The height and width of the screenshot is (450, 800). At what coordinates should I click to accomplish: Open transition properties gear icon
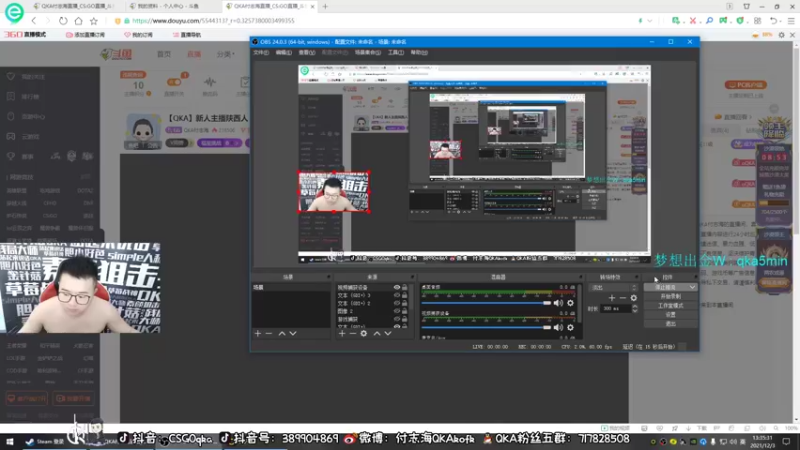tap(634, 298)
